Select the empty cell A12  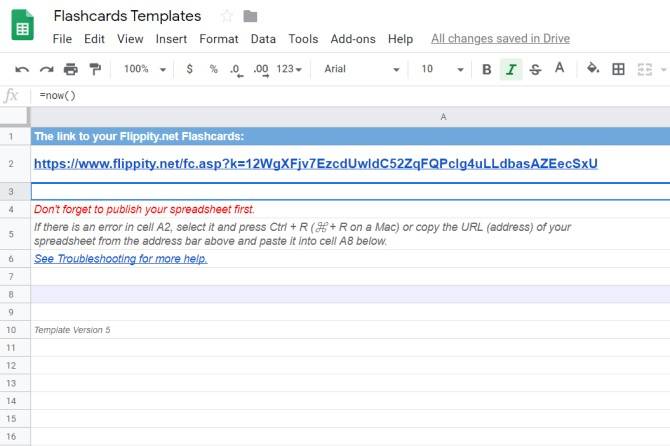click(x=350, y=366)
